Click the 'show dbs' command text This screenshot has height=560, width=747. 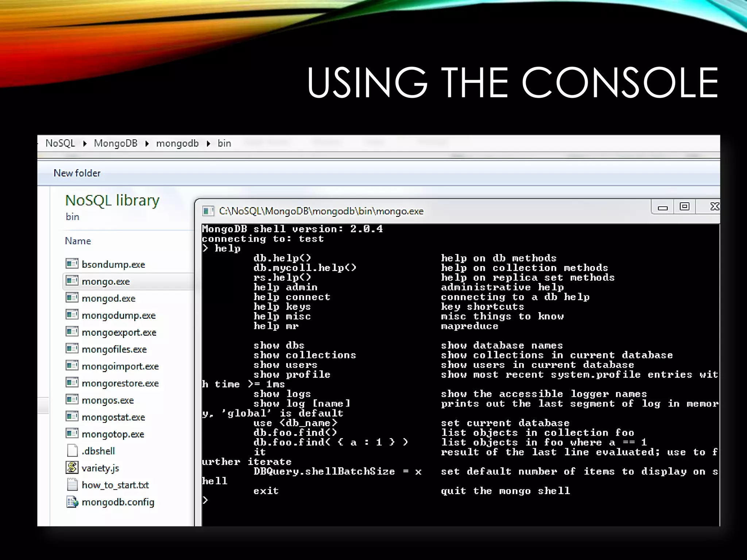279,345
